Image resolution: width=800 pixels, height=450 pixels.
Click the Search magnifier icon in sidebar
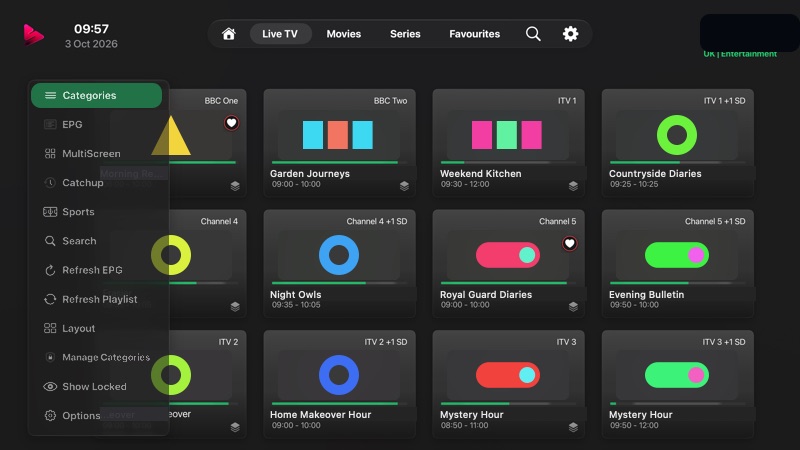[50, 241]
